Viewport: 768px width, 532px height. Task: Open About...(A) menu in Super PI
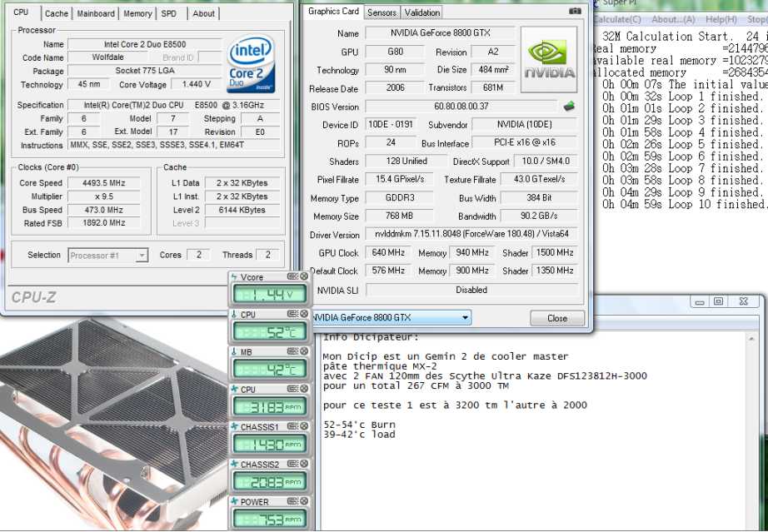(673, 20)
